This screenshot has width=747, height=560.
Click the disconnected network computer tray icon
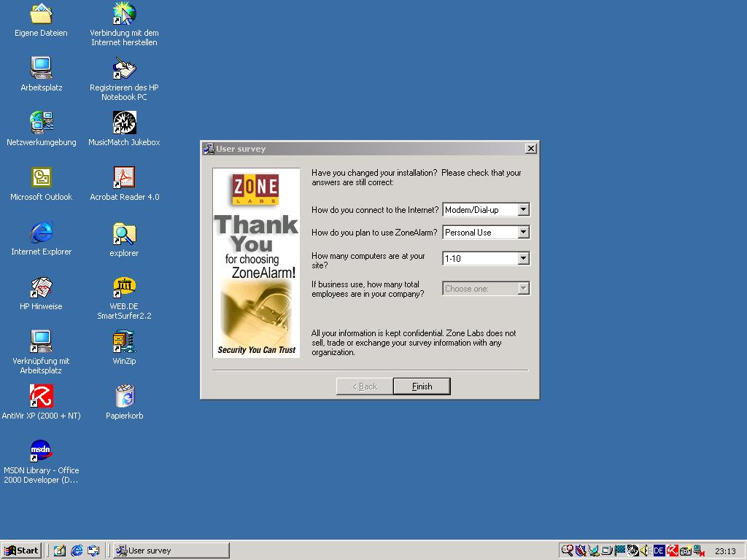coord(699,551)
